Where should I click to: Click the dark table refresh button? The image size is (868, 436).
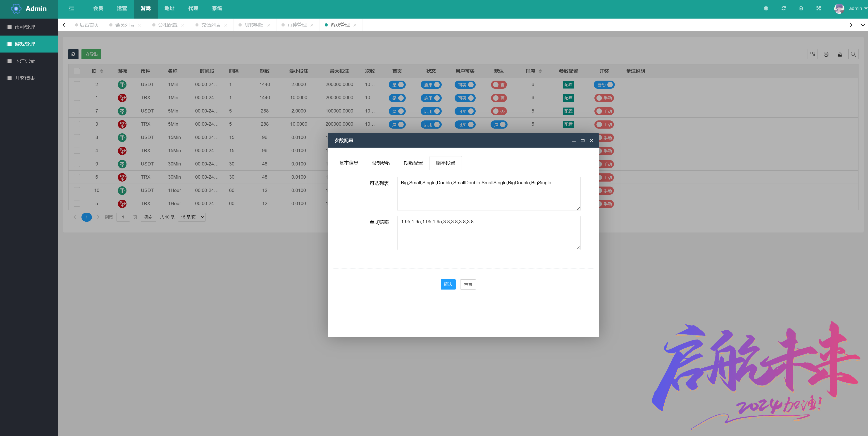point(73,54)
